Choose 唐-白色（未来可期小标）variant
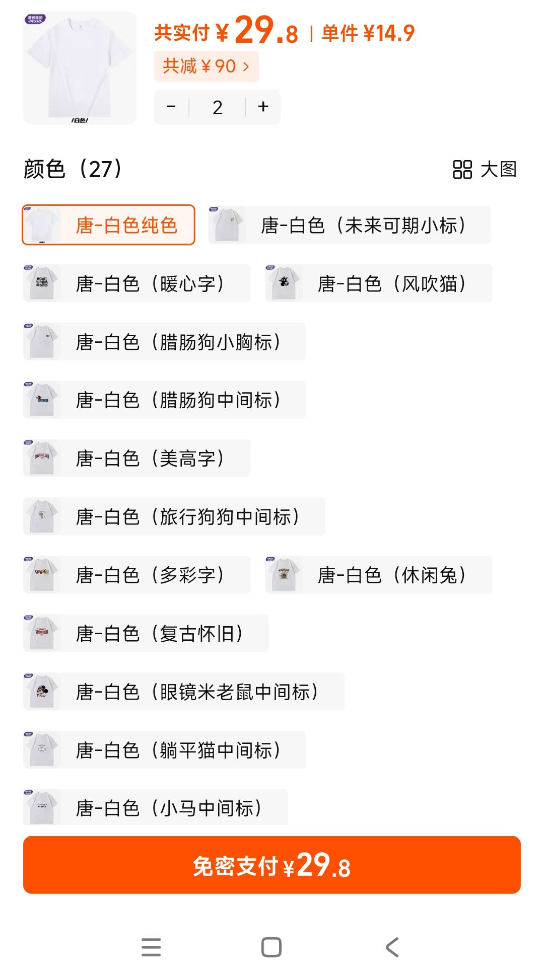Image resolution: width=544 pixels, height=980 pixels. (x=350, y=225)
